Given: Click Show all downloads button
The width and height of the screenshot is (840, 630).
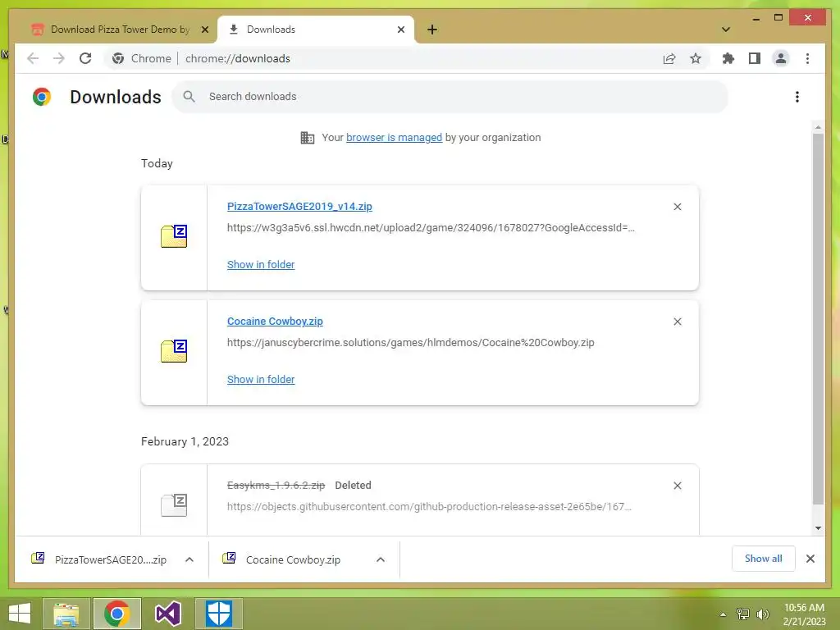Looking at the screenshot, I should coord(764,559).
